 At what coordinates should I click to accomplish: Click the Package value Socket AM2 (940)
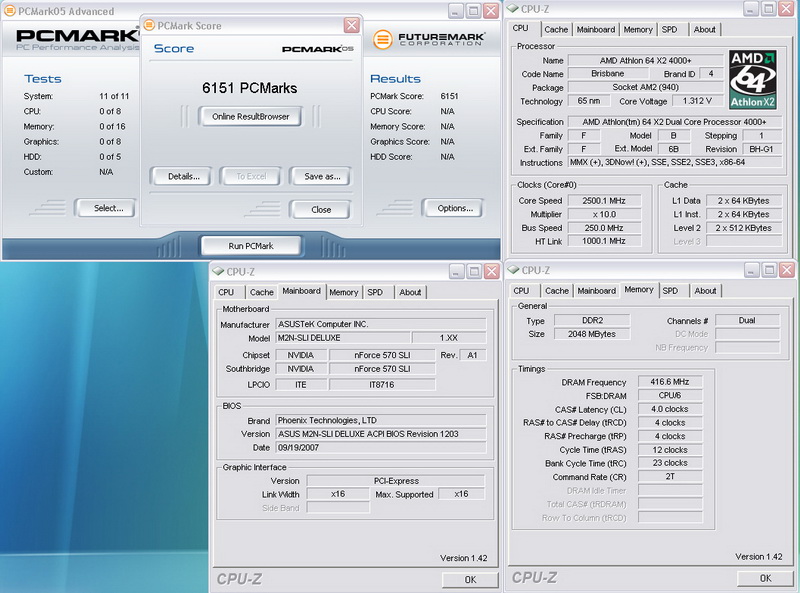coord(645,87)
